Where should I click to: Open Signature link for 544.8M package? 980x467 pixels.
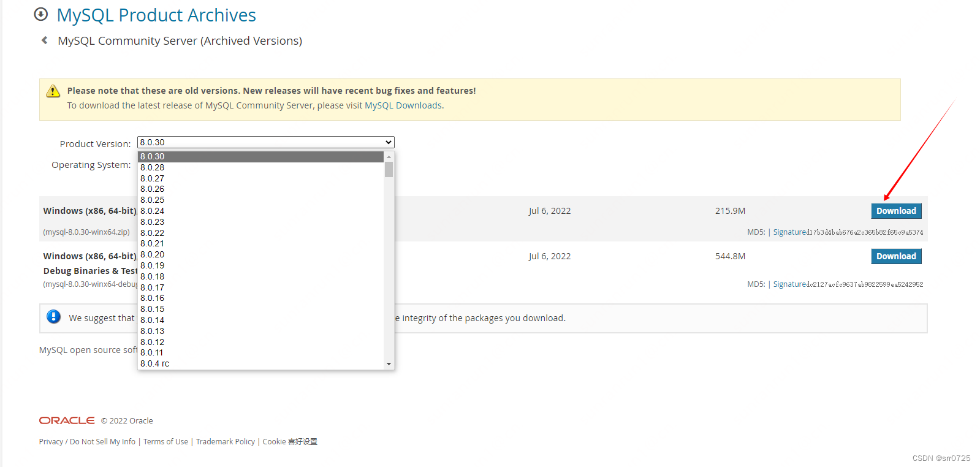(x=790, y=284)
